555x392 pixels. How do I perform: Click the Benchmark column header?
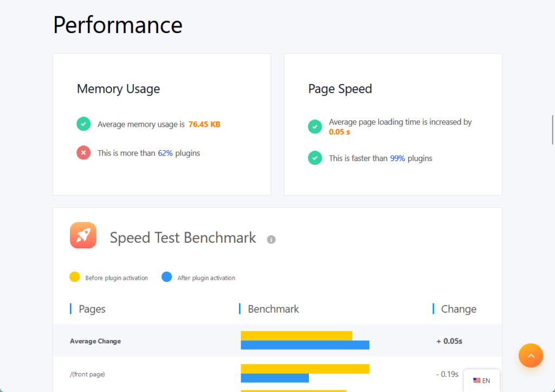coord(273,309)
